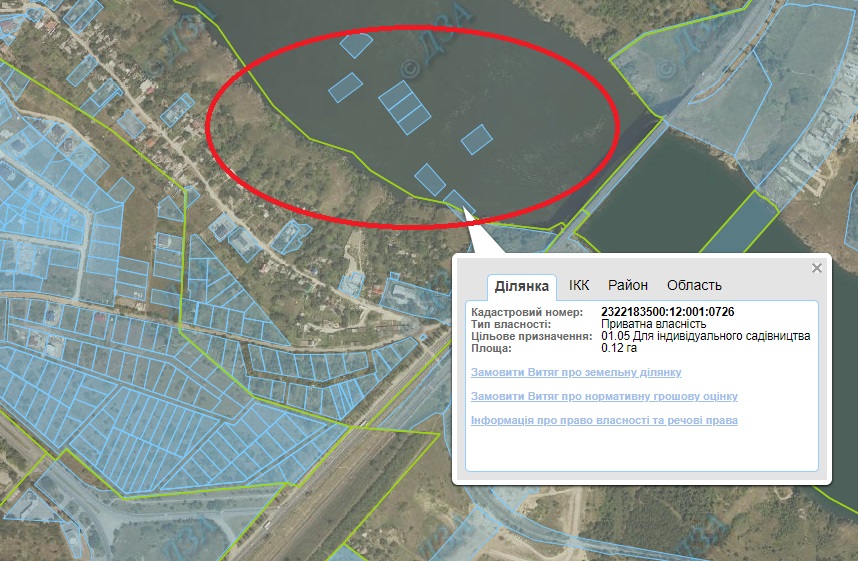858x561 pixels.
Task: Click the Приватна власність ownership value
Action: (653, 324)
